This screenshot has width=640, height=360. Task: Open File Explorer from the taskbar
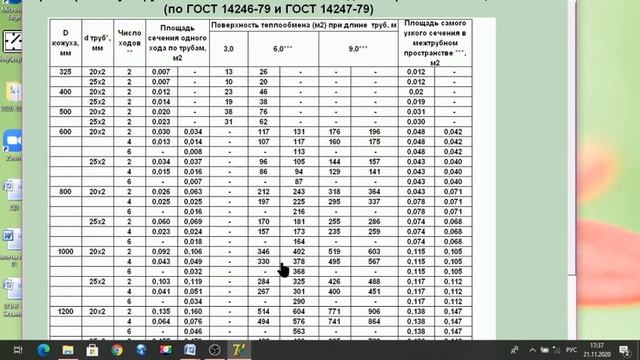point(68,350)
